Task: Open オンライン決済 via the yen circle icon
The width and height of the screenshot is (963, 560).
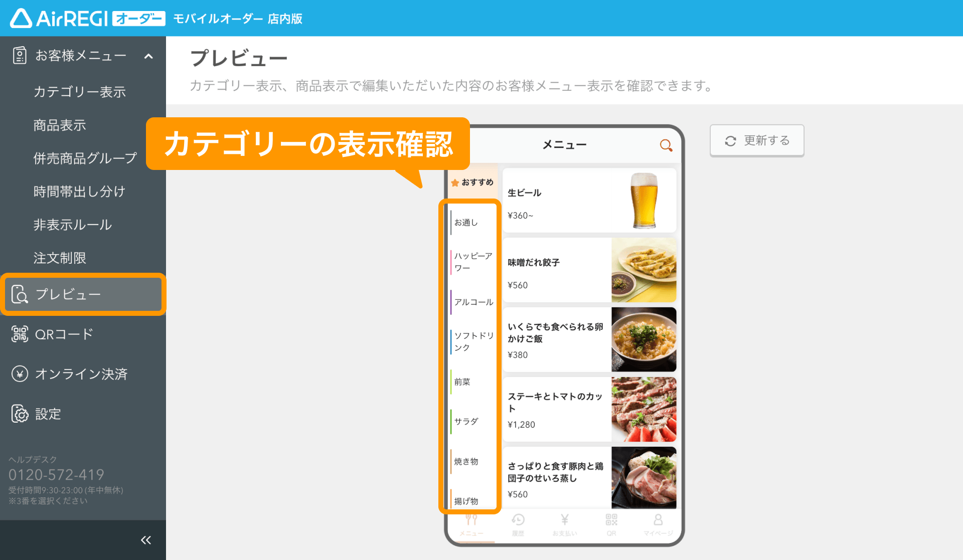Action: coord(19,374)
